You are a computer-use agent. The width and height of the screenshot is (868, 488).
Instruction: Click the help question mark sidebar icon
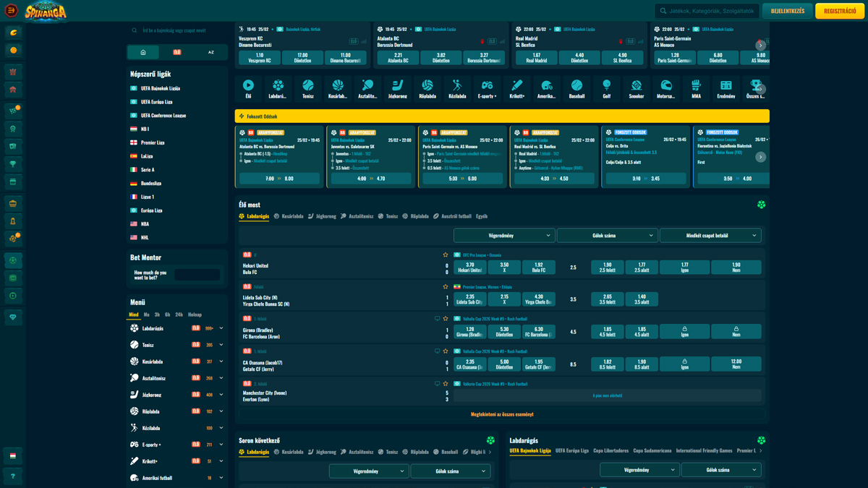coord(12,476)
